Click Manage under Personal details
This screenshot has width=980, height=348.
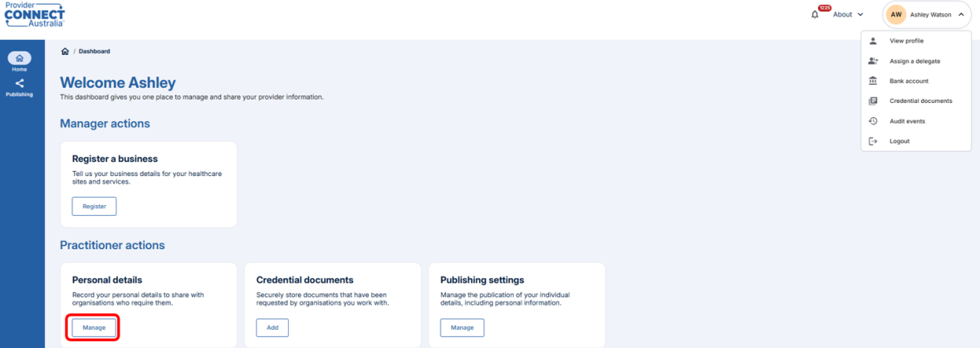tap(95, 327)
